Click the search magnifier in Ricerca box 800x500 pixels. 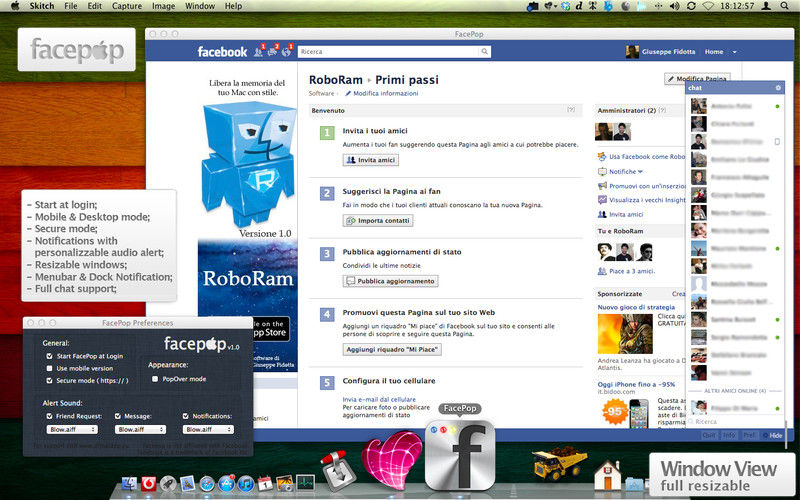[x=484, y=52]
